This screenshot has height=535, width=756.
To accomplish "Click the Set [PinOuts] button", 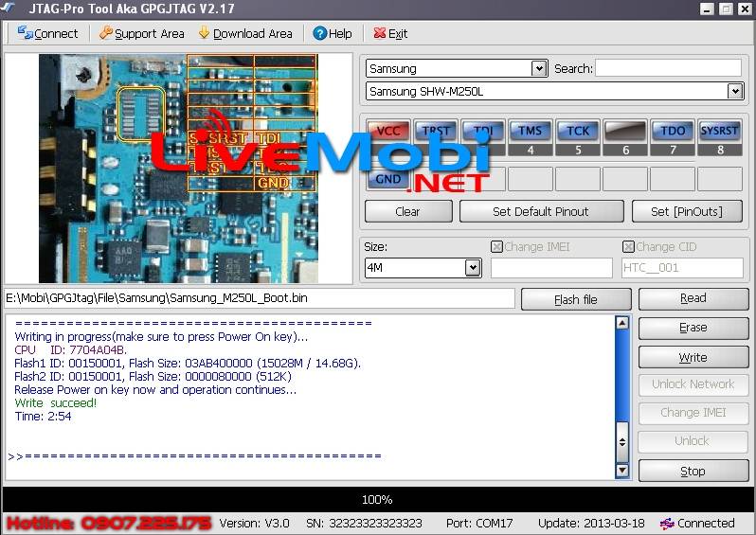I will click(687, 211).
